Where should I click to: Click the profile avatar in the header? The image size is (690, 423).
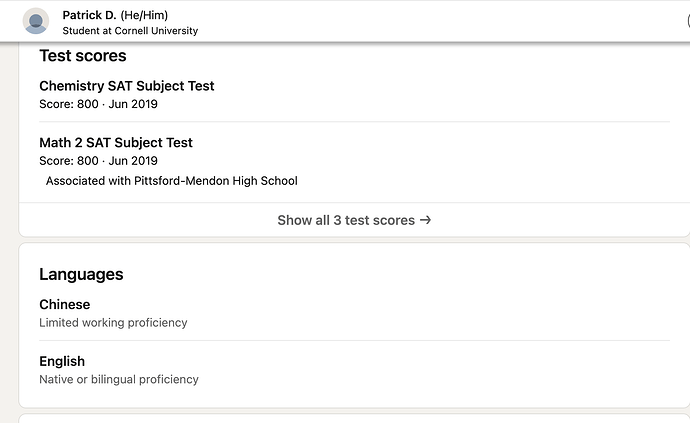click(36, 21)
